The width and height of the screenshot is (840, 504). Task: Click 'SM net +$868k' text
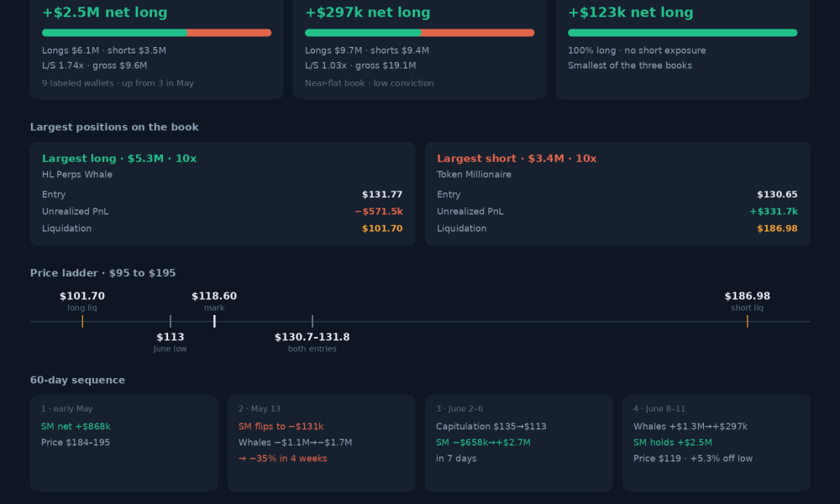click(x=76, y=427)
